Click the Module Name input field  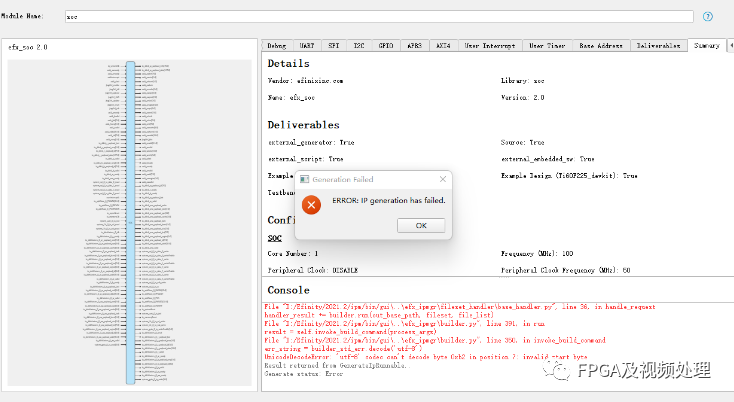click(379, 17)
